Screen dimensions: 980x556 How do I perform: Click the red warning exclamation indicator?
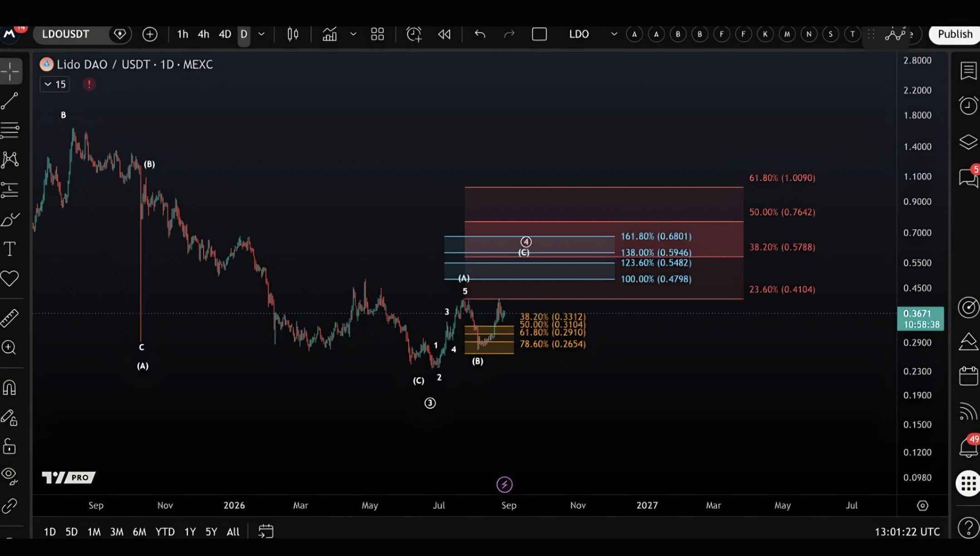[x=89, y=84]
